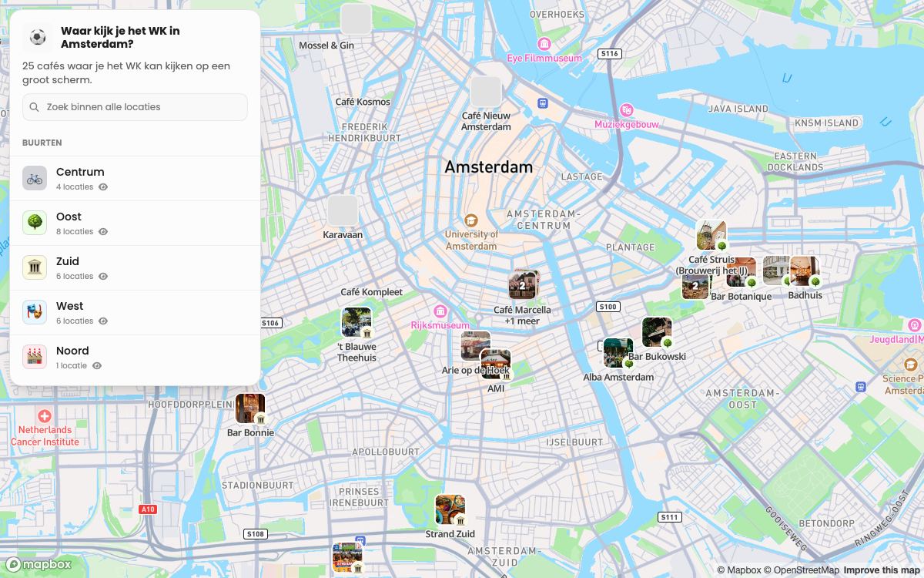Open the Strand Zuid marker photo
The width and height of the screenshot is (924, 578).
coord(450,509)
